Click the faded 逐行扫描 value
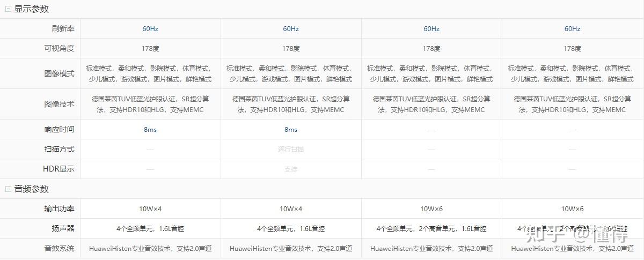The height and width of the screenshot is (260, 644). pyautogui.click(x=291, y=150)
